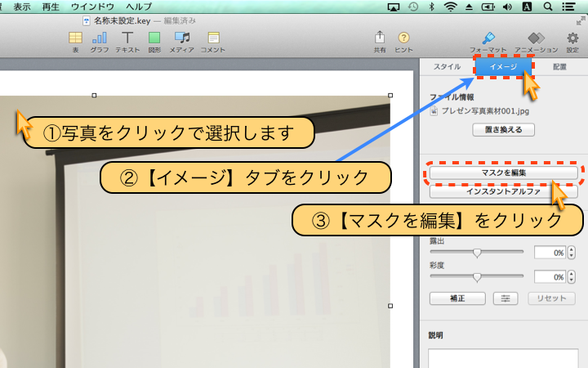Image resolution: width=588 pixels, height=368 pixels.
Task: Adjust the 露出 exposure slider
Action: [x=477, y=253]
